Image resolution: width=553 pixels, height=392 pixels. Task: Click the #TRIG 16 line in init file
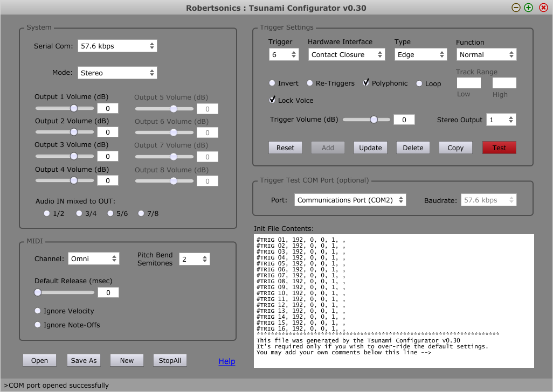(301, 328)
